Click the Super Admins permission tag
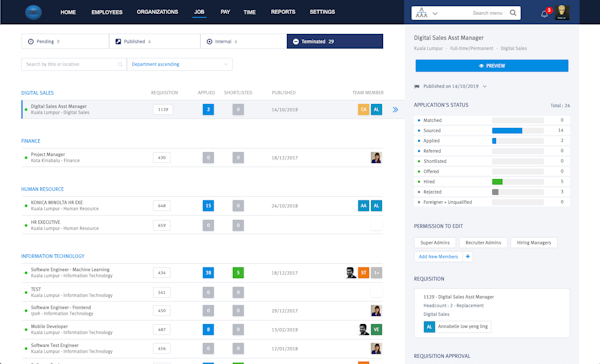 click(x=435, y=243)
